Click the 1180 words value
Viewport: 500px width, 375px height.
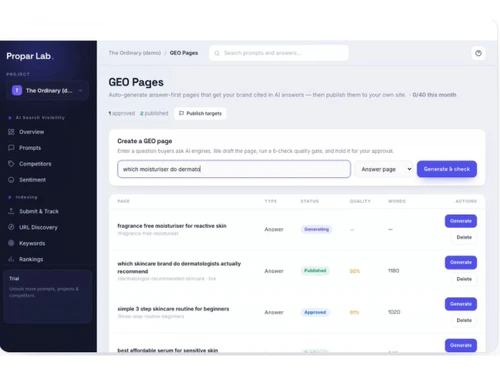(x=393, y=271)
